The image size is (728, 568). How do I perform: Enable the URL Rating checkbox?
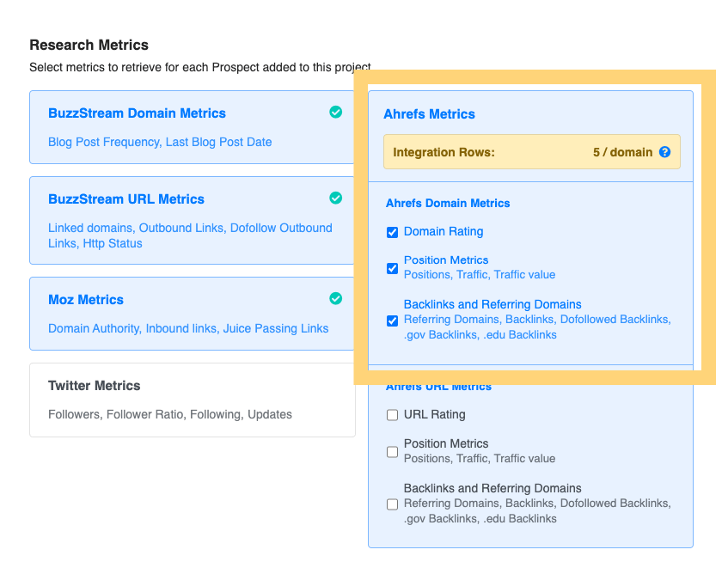(392, 415)
